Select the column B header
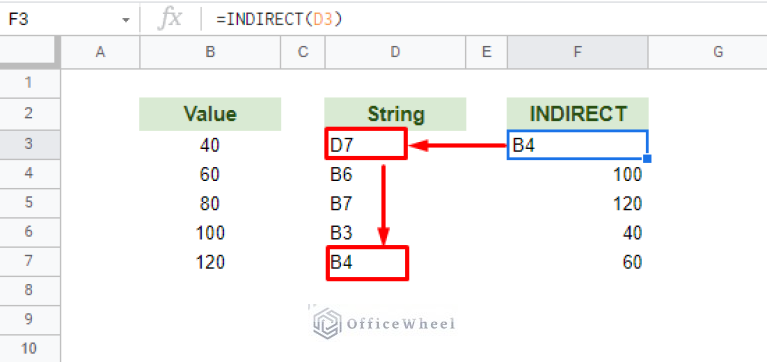The image size is (767, 362). coord(210,52)
